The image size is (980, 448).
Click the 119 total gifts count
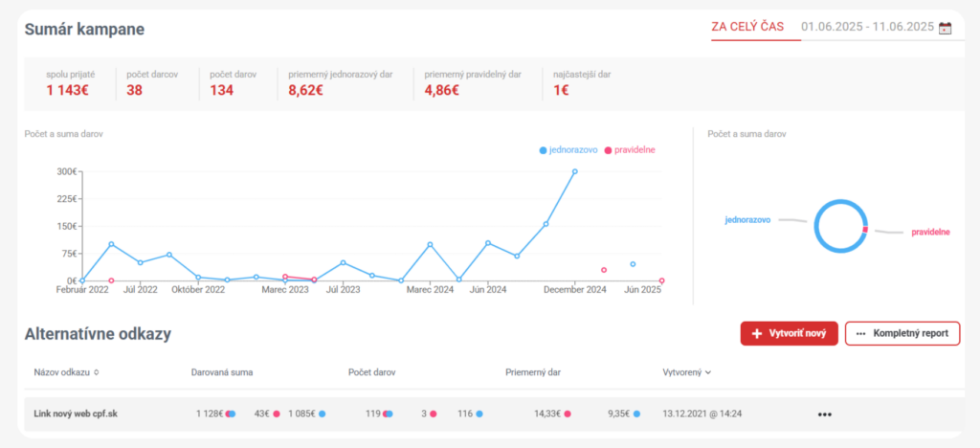(x=373, y=414)
